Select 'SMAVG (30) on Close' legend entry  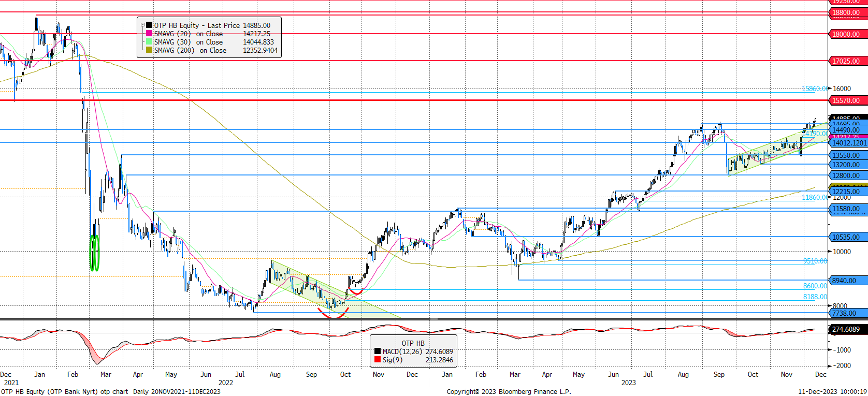pos(189,42)
